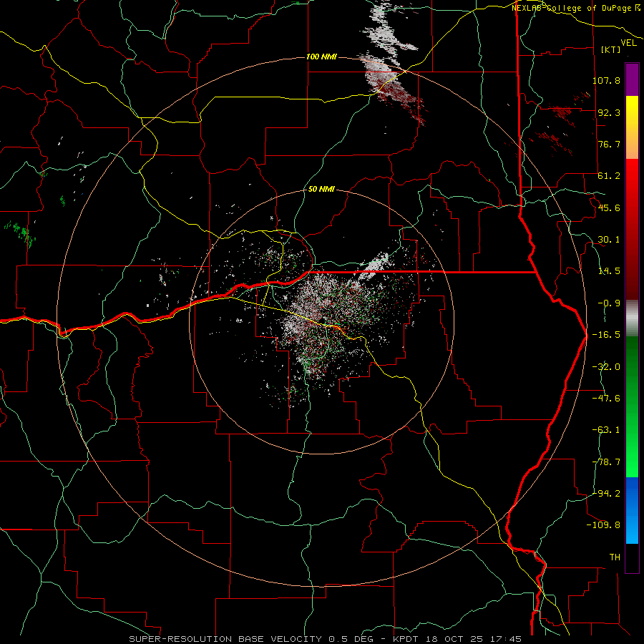Viewport: 644px width, 644px height.
Task: Click the -109.8 velocity scale value
Action: click(603, 525)
